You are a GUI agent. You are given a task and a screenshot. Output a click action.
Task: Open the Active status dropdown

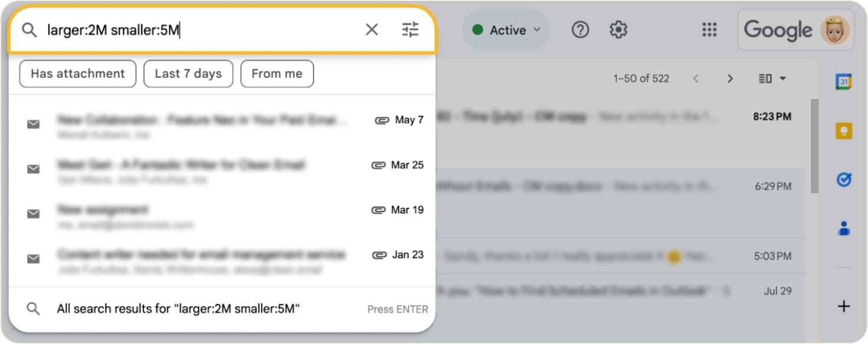pos(506,29)
